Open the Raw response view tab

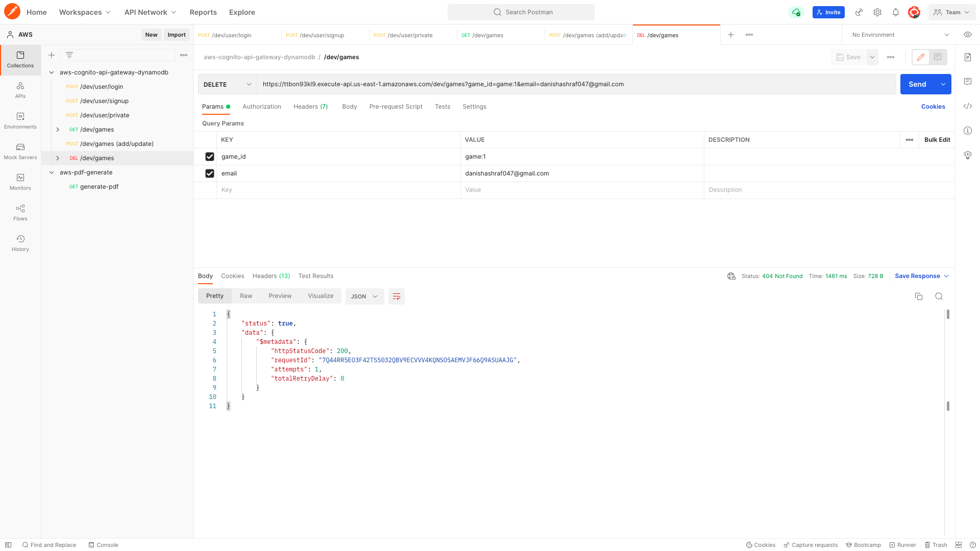click(x=246, y=296)
